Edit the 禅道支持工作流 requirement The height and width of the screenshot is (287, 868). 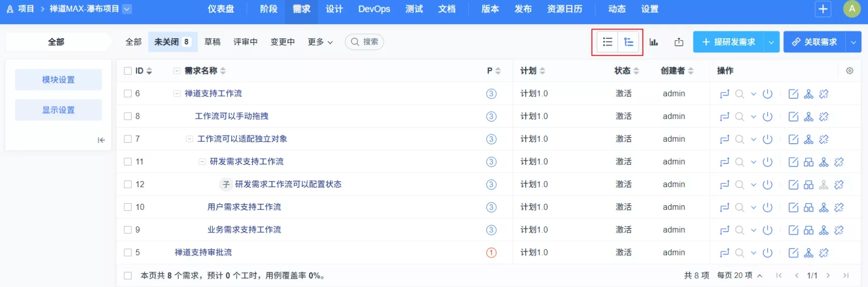[x=793, y=94]
